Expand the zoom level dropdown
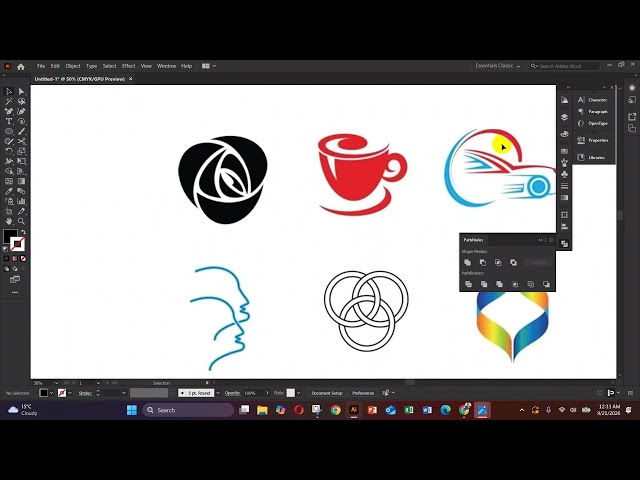This screenshot has height=480, width=640. [x=56, y=383]
